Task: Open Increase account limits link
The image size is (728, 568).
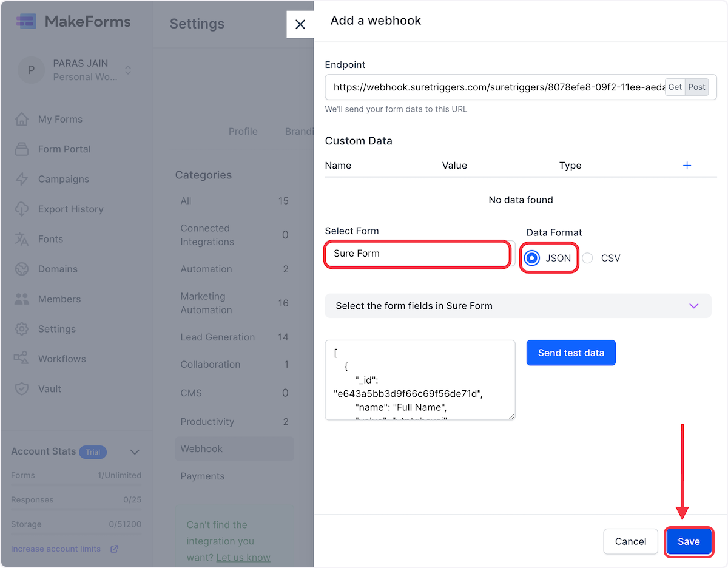Action: (x=56, y=549)
